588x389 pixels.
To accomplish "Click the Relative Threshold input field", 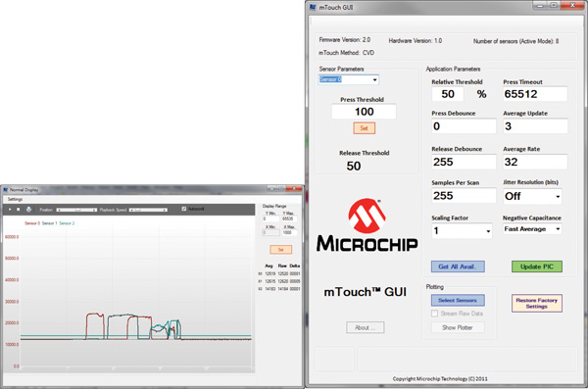I will coord(448,94).
